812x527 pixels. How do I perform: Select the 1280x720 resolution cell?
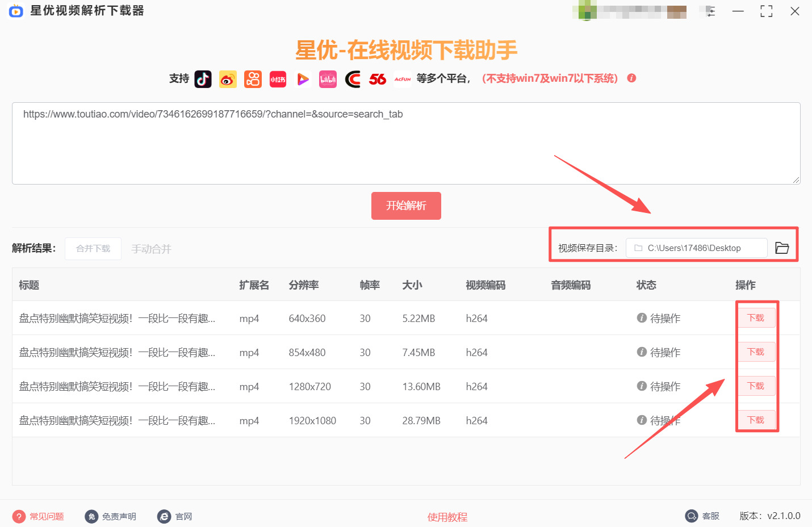tap(310, 387)
